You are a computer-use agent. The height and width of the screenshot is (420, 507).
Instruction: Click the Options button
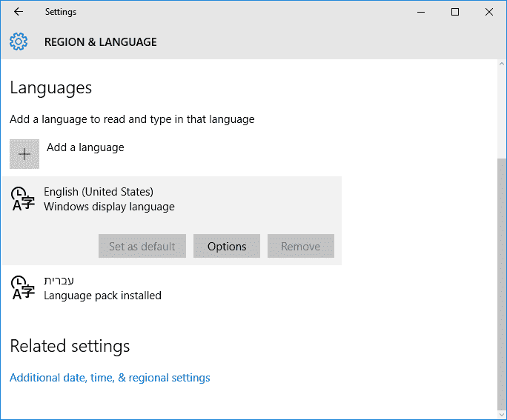click(227, 246)
